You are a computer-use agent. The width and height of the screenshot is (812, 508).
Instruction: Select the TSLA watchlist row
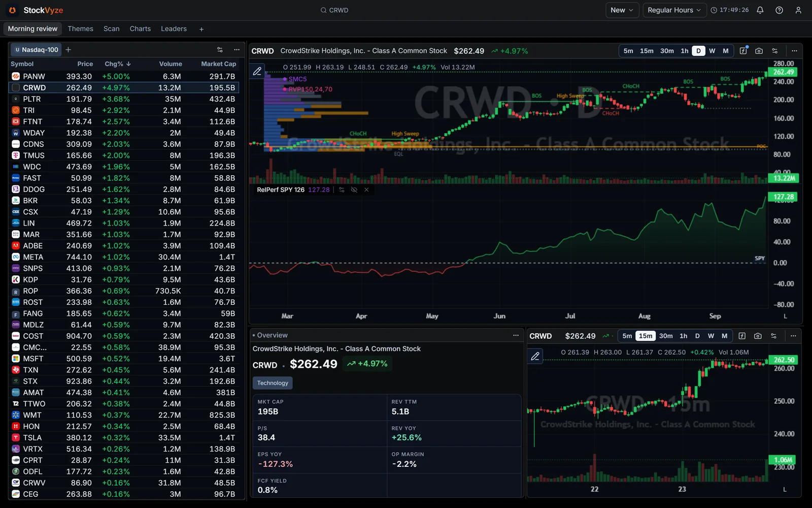point(124,438)
